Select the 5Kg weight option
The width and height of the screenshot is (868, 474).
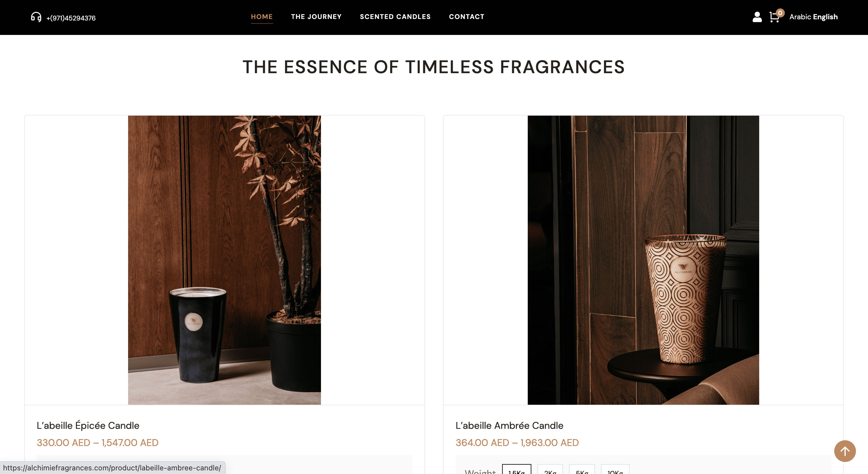pyautogui.click(x=582, y=469)
